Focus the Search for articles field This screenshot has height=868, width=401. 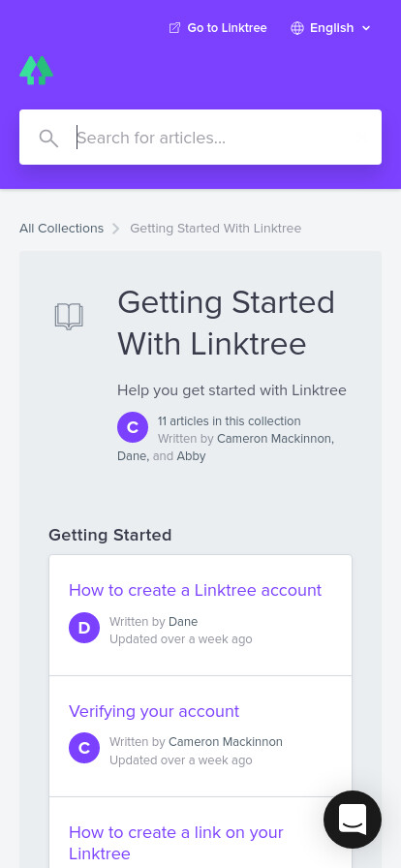click(200, 138)
